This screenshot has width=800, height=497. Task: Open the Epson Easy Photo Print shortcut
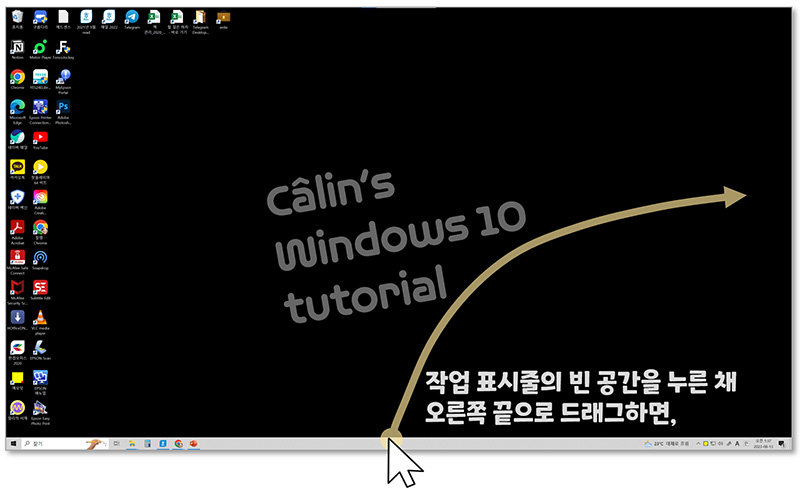click(40, 413)
